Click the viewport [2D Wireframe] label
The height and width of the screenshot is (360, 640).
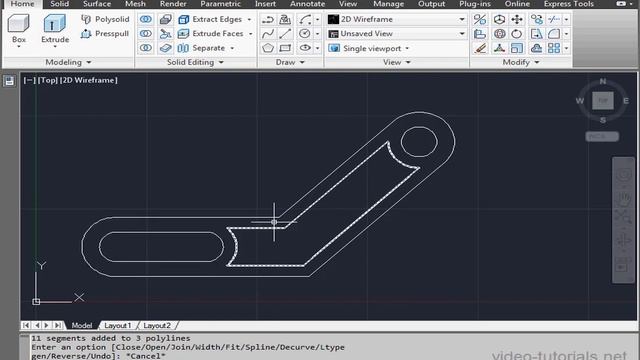pos(89,80)
